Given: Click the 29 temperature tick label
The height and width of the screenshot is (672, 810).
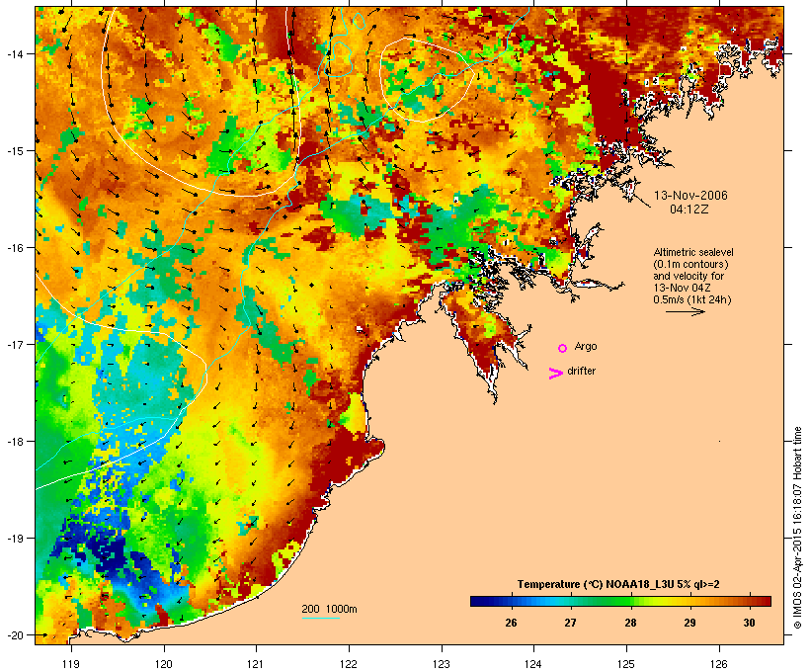Looking at the screenshot, I should 689,623.
